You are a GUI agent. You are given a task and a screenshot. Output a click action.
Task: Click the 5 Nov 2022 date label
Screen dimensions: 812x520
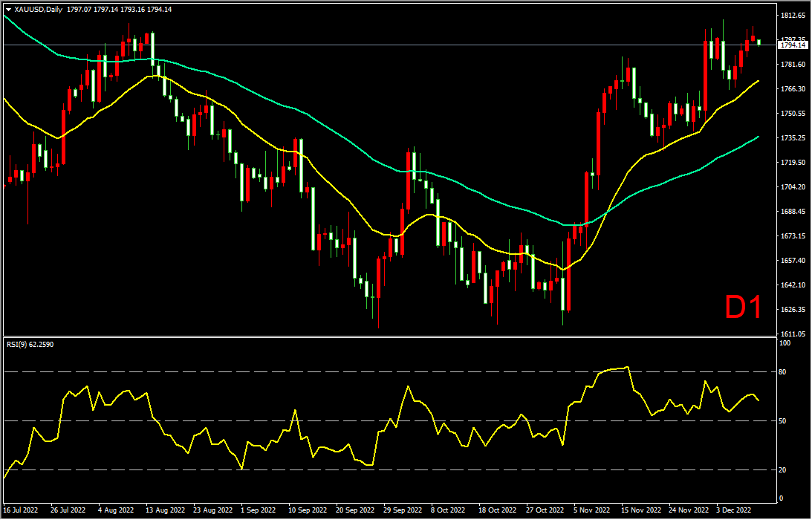coord(592,510)
